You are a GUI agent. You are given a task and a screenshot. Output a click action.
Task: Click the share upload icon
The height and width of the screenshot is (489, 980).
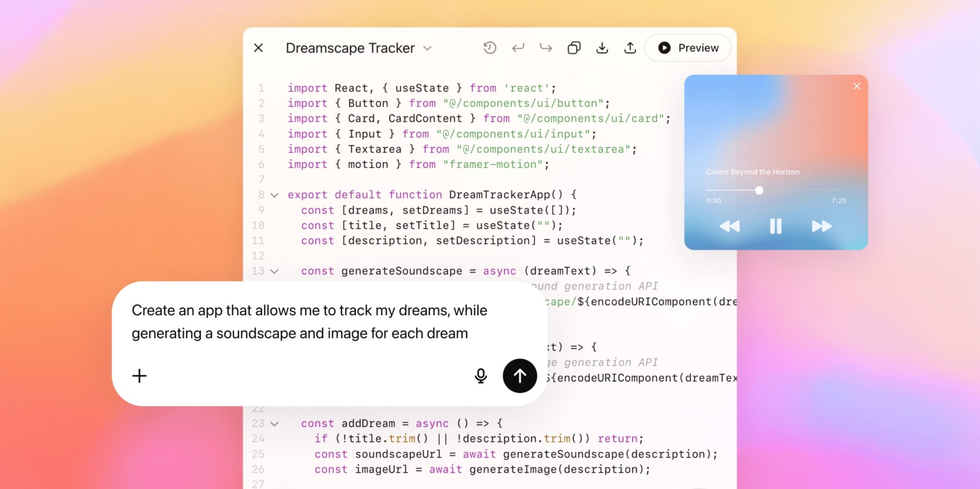[x=630, y=48]
